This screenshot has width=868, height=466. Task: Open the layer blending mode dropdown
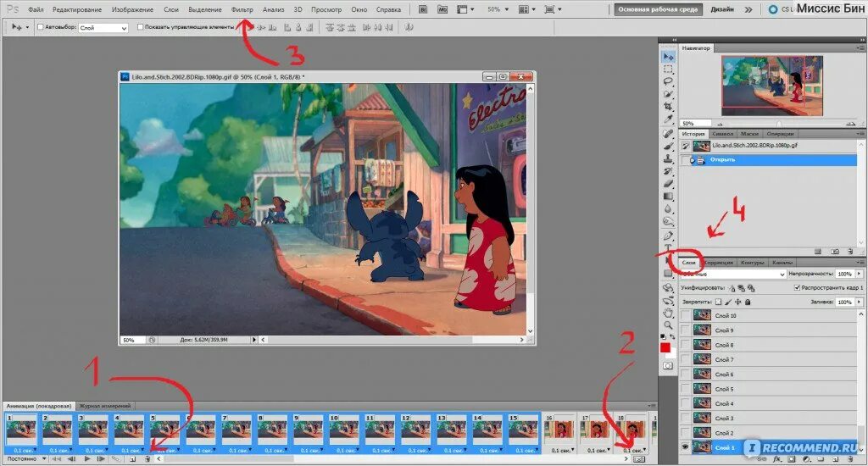[x=733, y=274]
